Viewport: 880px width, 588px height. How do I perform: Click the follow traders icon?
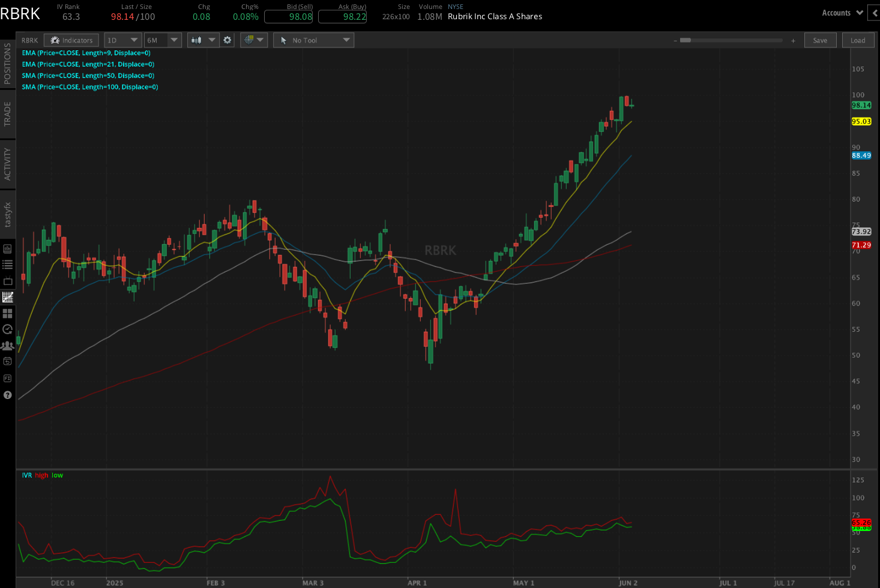coord(8,345)
